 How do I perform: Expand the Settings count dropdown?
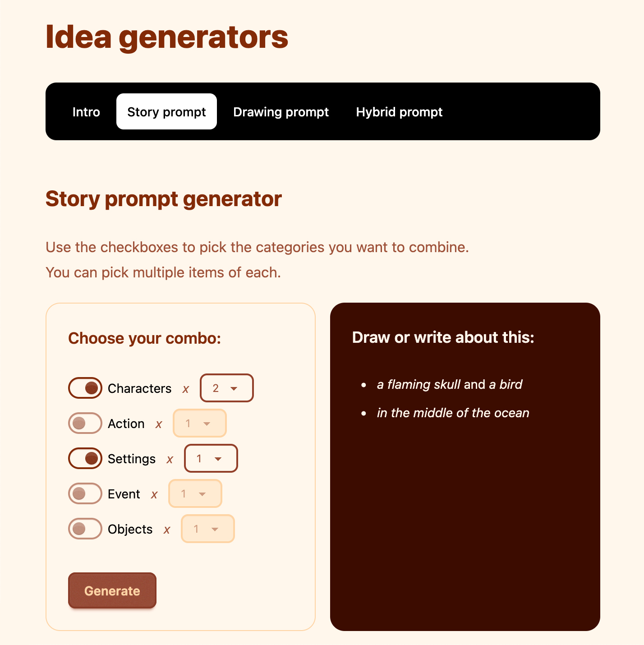[x=211, y=458]
